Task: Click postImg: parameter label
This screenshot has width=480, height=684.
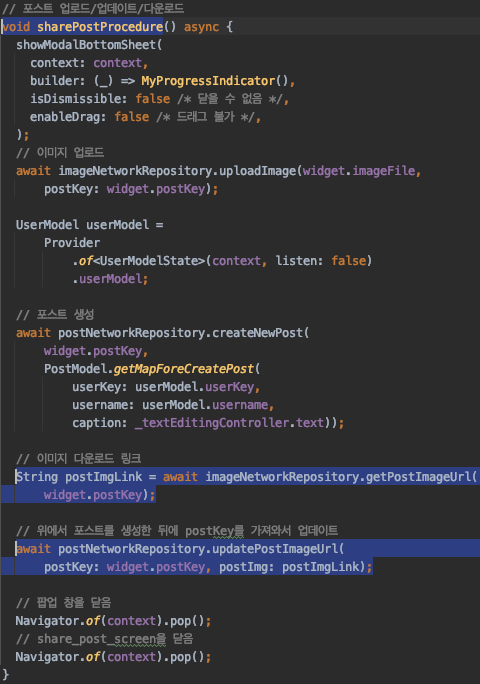Action: point(247,567)
